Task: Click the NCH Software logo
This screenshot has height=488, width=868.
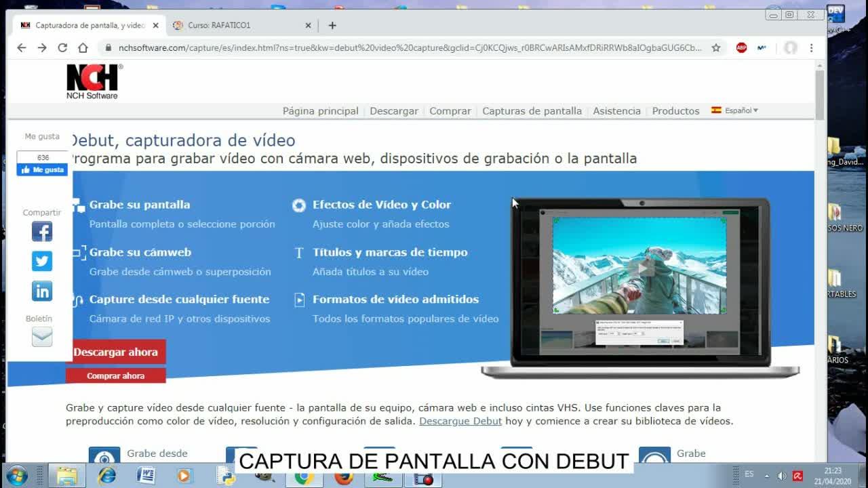Action: [94, 81]
